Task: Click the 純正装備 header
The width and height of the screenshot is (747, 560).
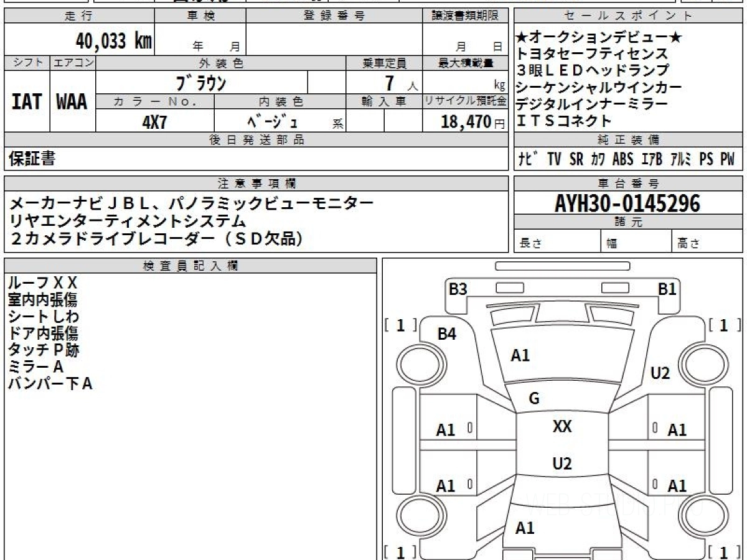Action: pyautogui.click(x=629, y=140)
